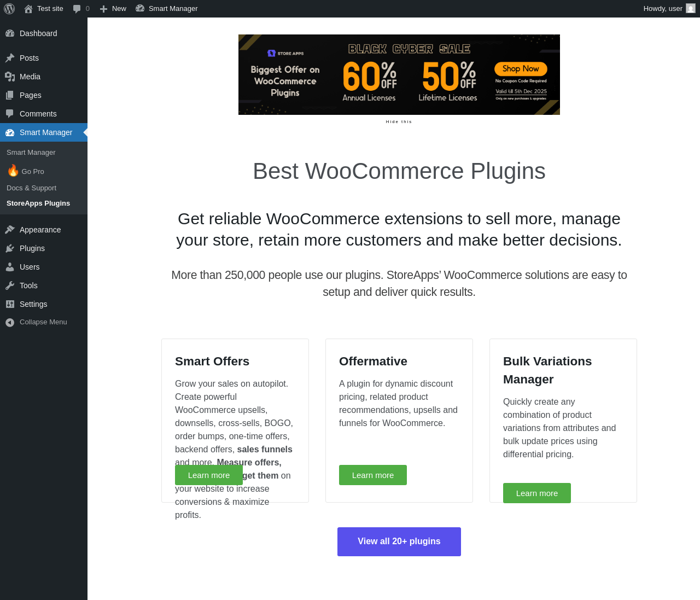Click Learn more under Smart Offers
The height and width of the screenshot is (600, 700).
click(209, 475)
